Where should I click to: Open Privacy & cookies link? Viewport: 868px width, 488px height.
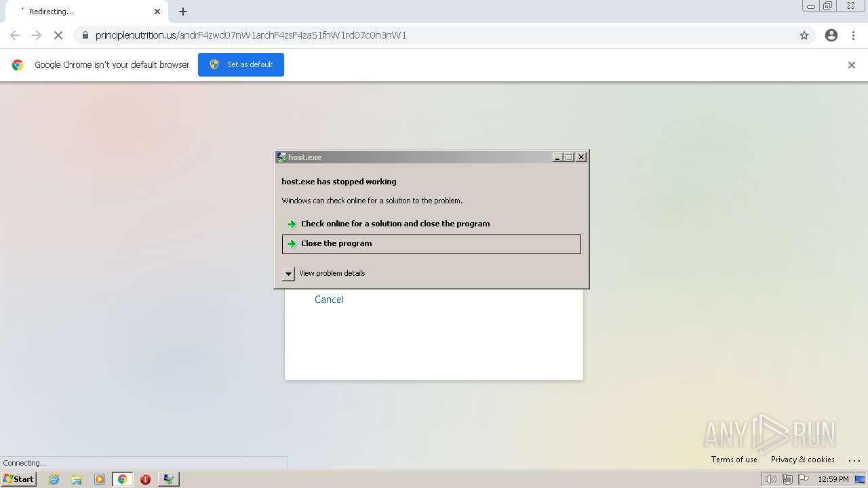point(802,460)
